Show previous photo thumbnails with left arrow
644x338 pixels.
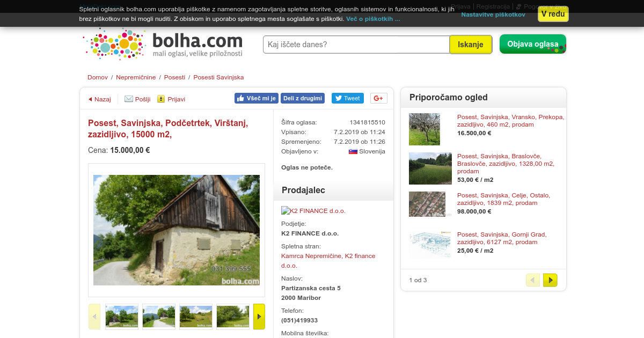(x=94, y=317)
